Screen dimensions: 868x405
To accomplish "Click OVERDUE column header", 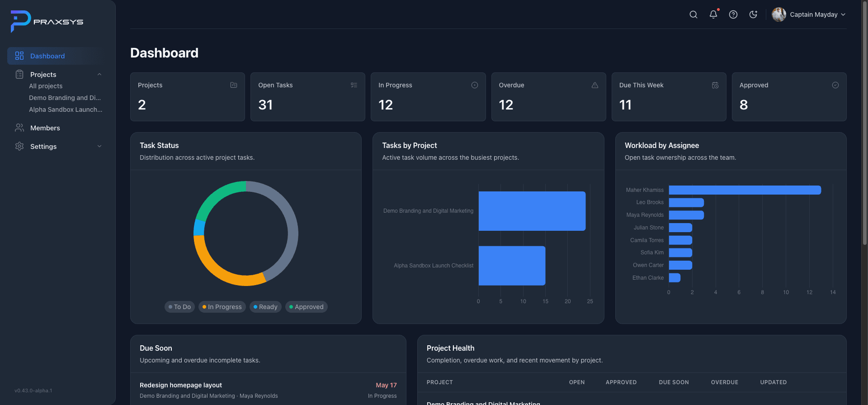I will point(725,382).
